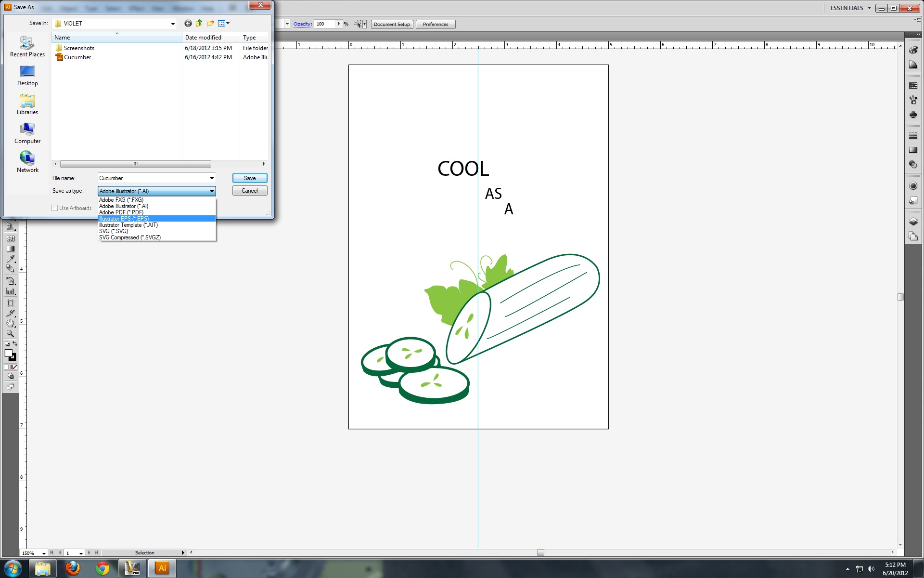The image size is (924, 578).
Task: Choose Adobe PDF (*.PDF) format
Action: [156, 212]
